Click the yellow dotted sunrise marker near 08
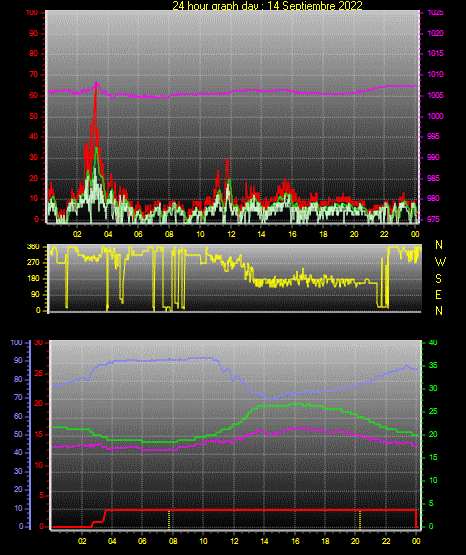Screen dimensions: 466x555 [x=169, y=519]
